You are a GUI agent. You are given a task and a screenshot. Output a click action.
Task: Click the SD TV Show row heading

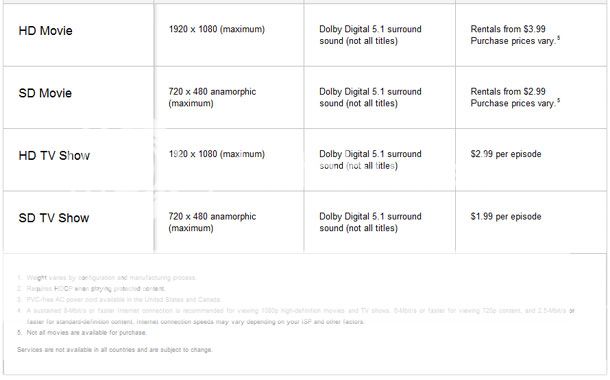tap(54, 218)
